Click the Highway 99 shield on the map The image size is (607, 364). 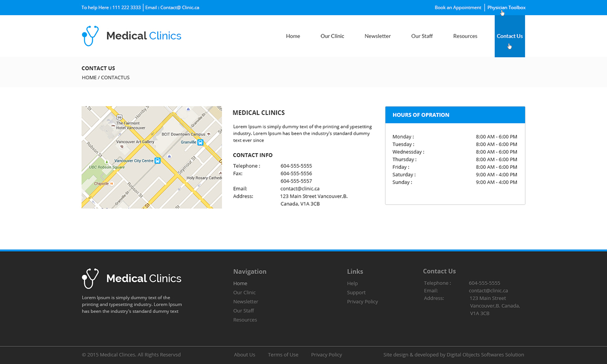point(119,117)
